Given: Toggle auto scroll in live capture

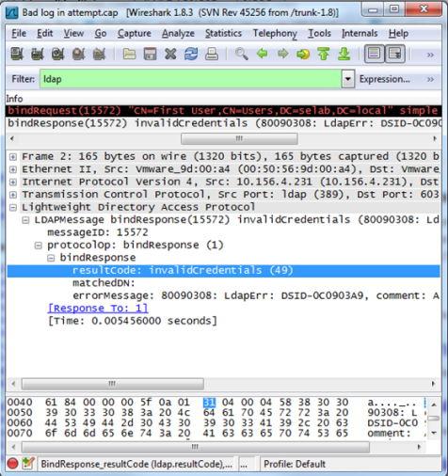Looking at the screenshot, I should coord(394,54).
